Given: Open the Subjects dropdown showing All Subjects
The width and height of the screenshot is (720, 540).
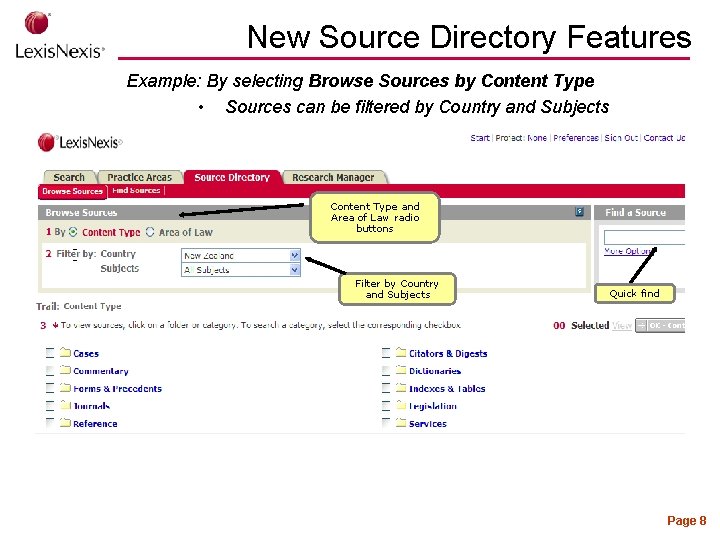Looking at the screenshot, I should tap(241, 270).
